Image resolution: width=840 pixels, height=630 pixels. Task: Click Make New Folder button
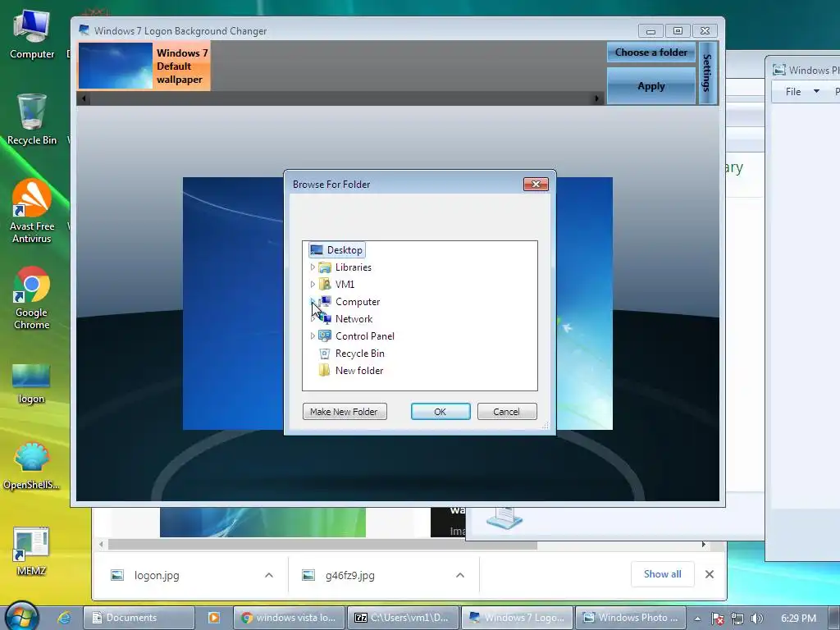pos(345,412)
